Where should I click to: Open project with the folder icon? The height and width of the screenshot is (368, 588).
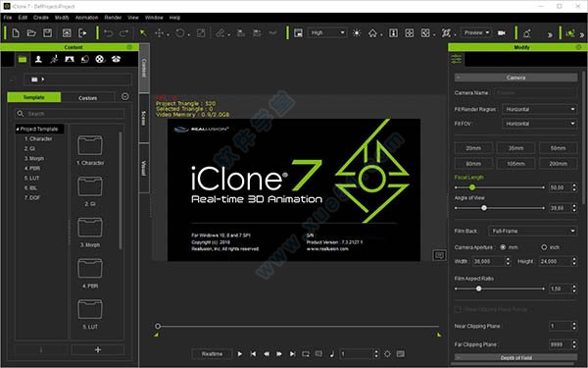click(x=31, y=33)
